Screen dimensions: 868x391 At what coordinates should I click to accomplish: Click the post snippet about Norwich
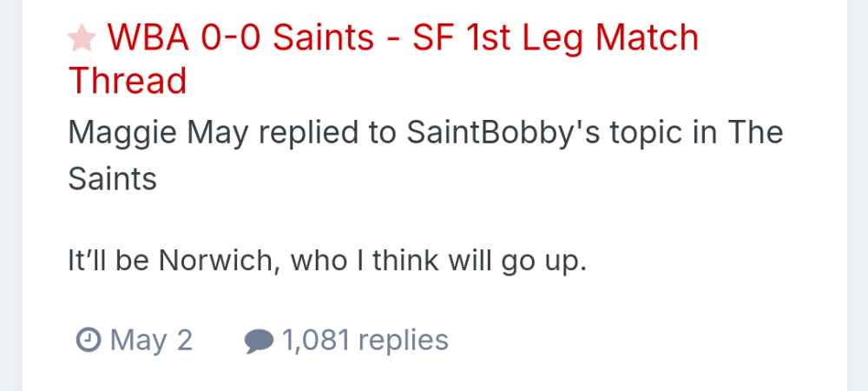327,260
